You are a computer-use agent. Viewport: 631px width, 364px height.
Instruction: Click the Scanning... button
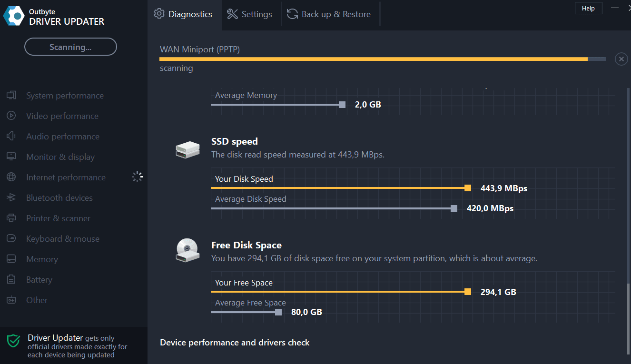tap(70, 47)
